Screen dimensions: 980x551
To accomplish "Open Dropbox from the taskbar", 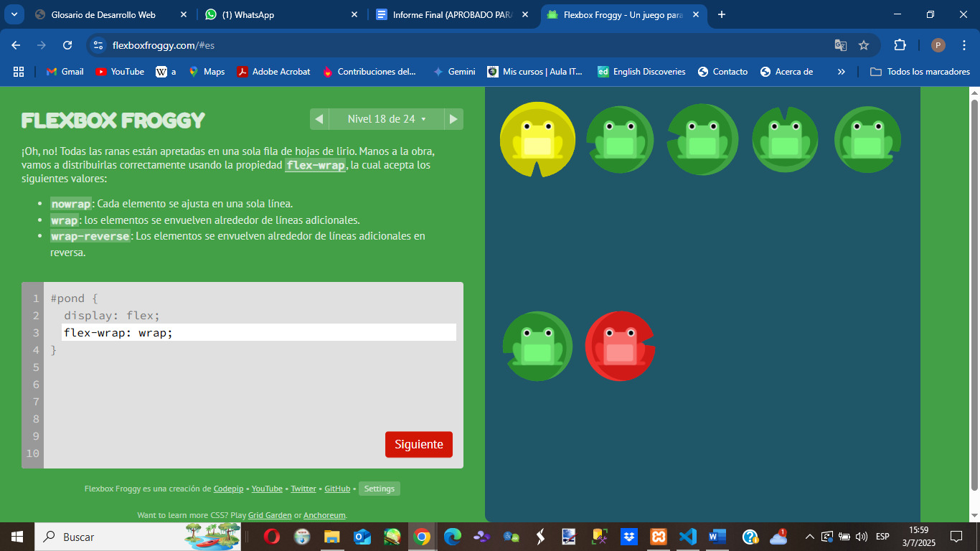I will (629, 537).
